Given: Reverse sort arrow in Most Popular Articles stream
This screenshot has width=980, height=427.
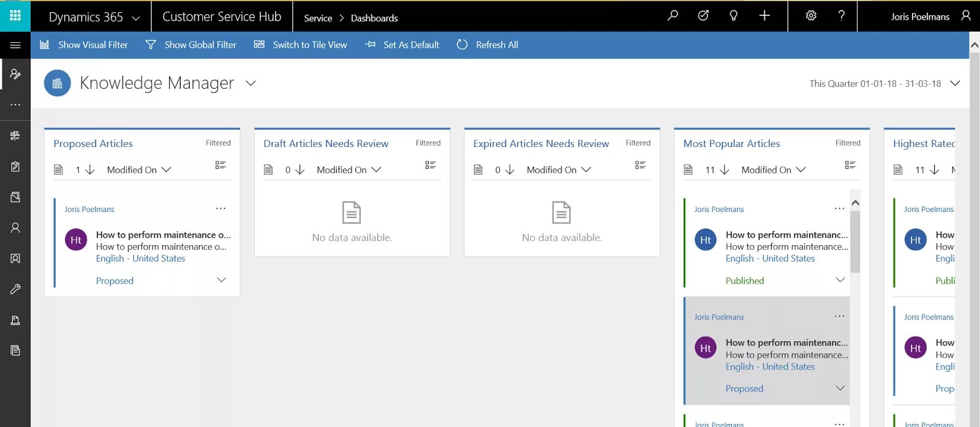Looking at the screenshot, I should click(725, 170).
